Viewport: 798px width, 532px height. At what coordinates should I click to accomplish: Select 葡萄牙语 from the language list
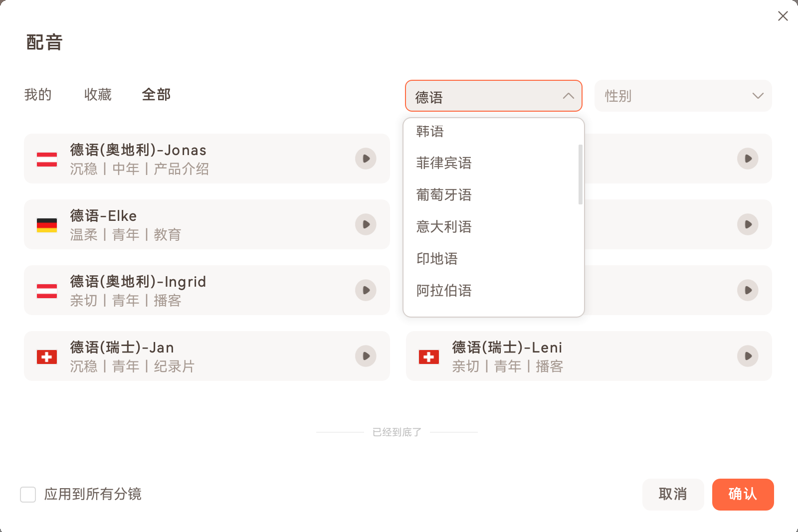tap(444, 195)
